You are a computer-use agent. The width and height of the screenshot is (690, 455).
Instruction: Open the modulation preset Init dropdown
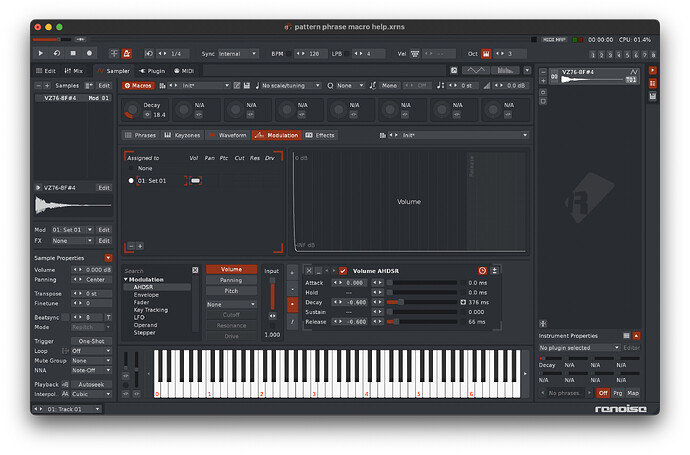pyautogui.click(x=464, y=135)
